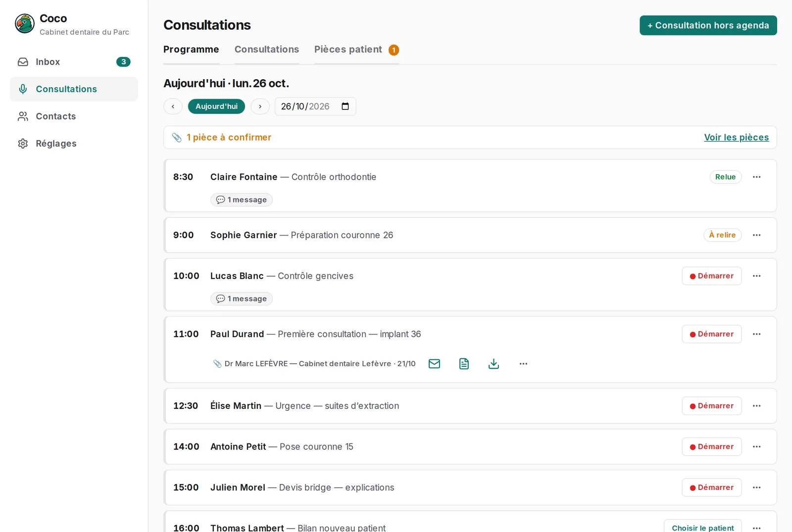Click the envelope icon for Dr Lefèvre letter
The height and width of the screenshot is (532, 792).
click(x=435, y=364)
